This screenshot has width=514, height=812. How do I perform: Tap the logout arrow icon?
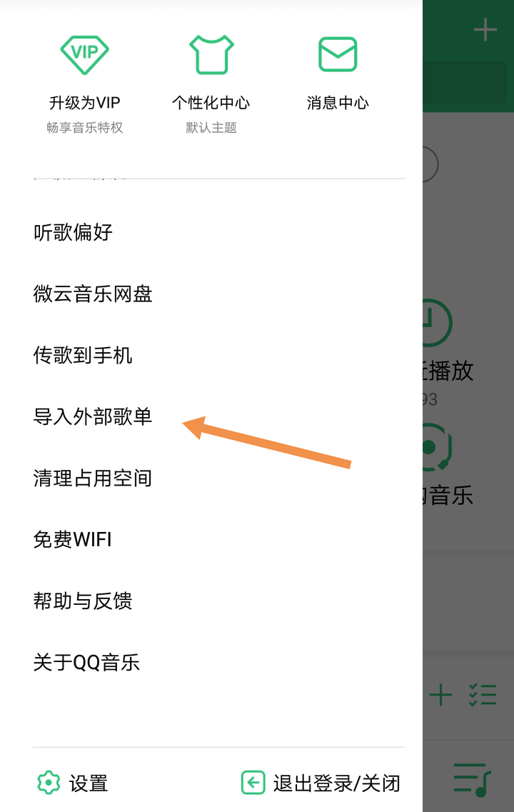coord(253,782)
